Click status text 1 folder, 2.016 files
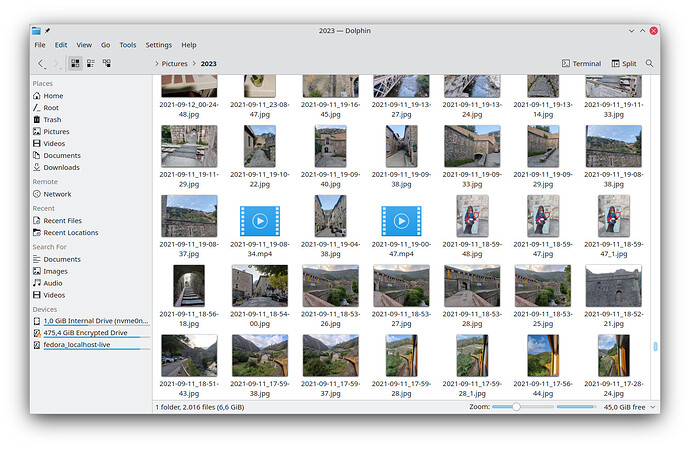This screenshot has width=690, height=449. pos(200,407)
